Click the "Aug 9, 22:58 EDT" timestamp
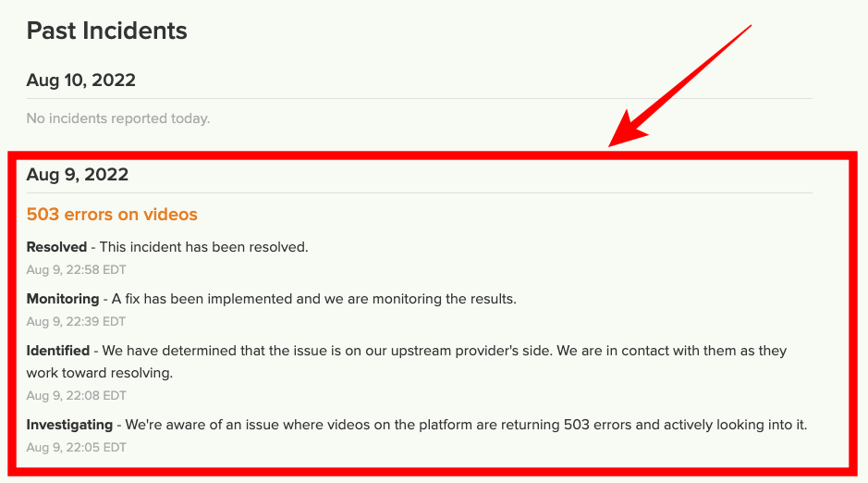 pyautogui.click(x=76, y=270)
